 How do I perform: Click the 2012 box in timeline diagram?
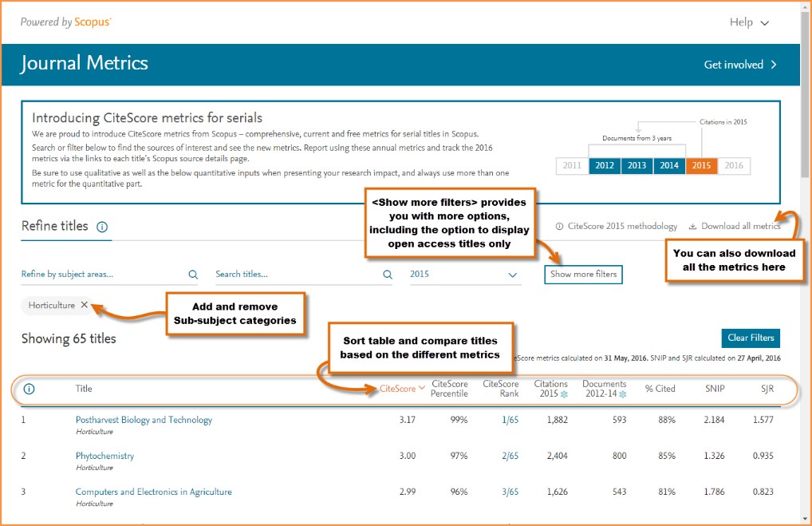tap(605, 165)
